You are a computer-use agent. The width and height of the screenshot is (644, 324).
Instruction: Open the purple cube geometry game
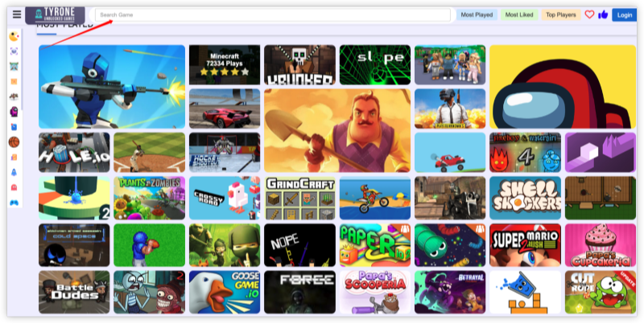(601, 152)
